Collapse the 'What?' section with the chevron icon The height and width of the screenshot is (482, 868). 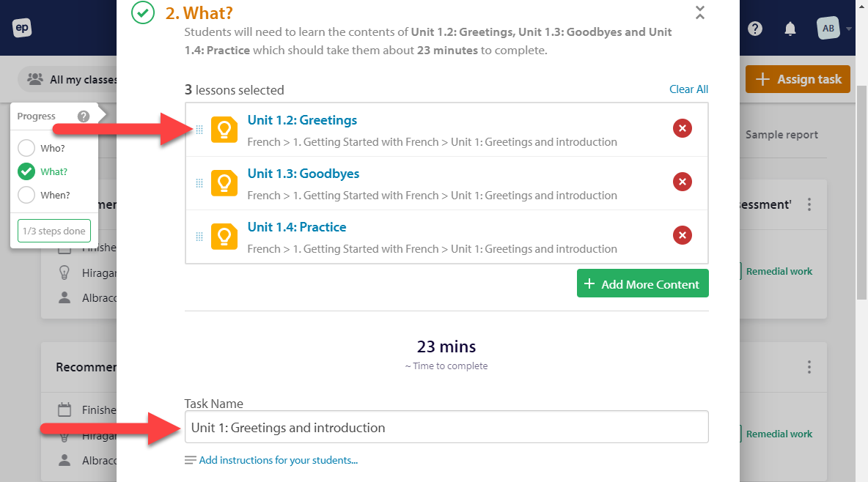click(x=700, y=12)
